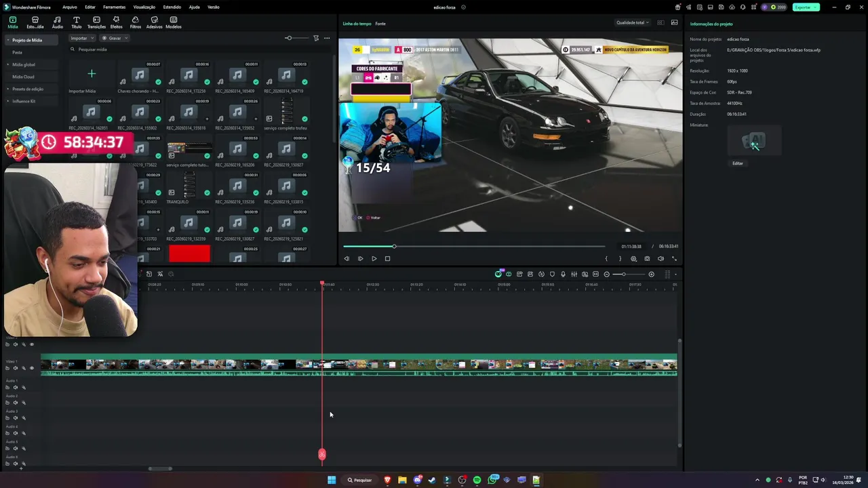Viewport: 868px width, 488px height.
Task: Zoom in timeline plus icon
Action: [651, 274]
